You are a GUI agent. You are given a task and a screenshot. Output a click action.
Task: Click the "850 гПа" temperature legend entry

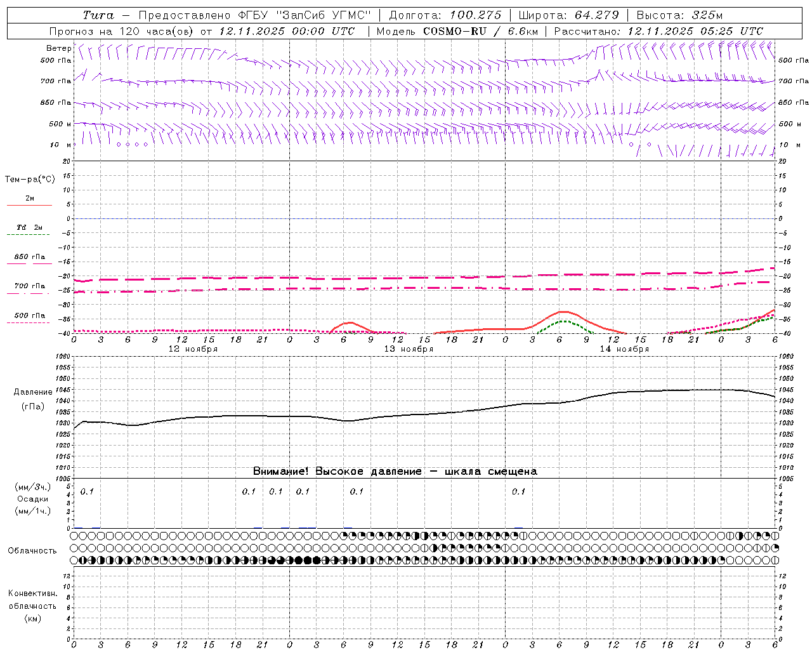pyautogui.click(x=29, y=257)
